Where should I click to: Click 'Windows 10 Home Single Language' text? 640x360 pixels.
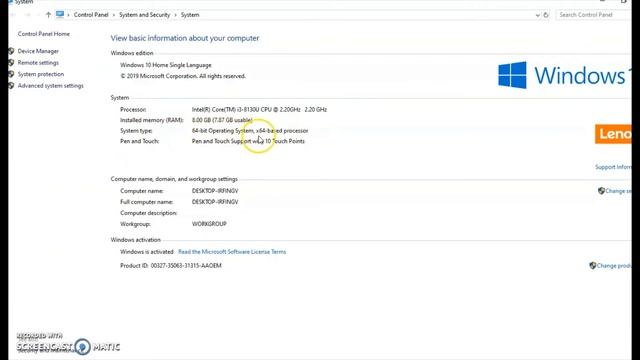click(166, 65)
